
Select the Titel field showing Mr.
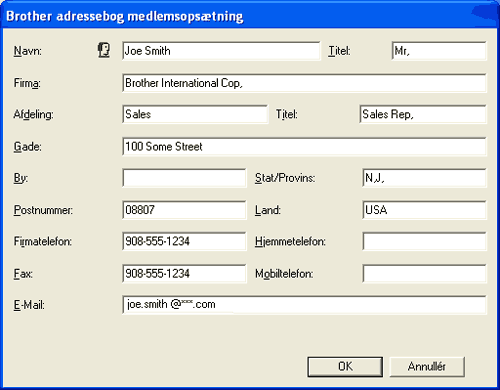[x=439, y=51]
